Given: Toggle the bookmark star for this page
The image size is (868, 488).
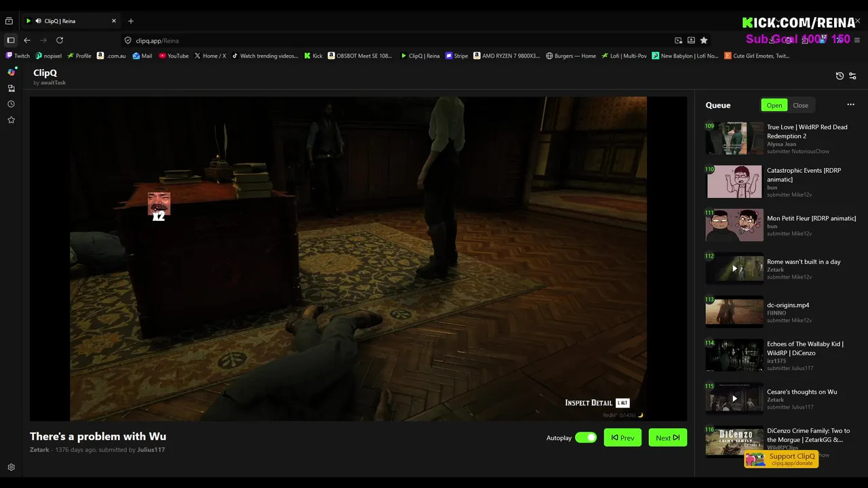Looking at the screenshot, I should click(704, 41).
